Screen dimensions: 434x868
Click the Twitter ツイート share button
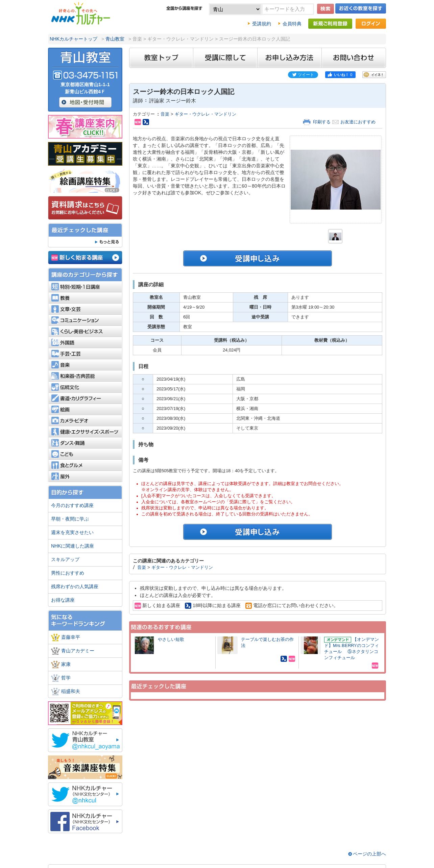(303, 75)
